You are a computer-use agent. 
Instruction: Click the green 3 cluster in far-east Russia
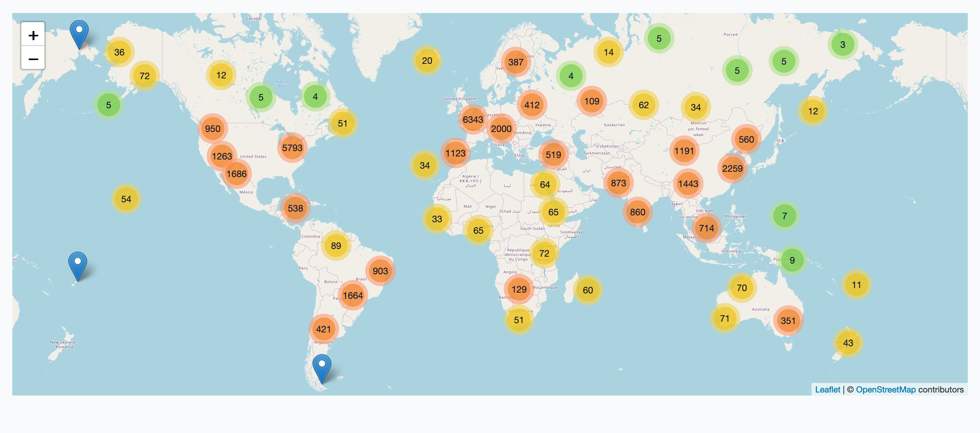click(x=843, y=45)
